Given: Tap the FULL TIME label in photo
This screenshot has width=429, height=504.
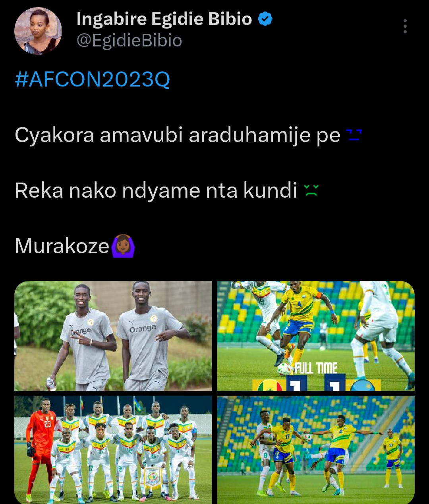Looking at the screenshot, I should click(316, 368).
